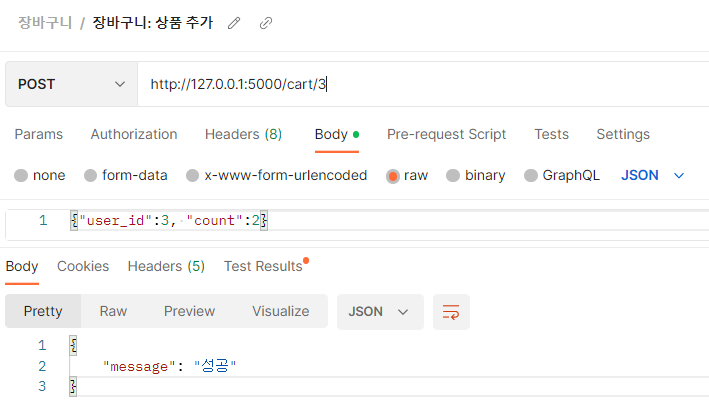709x419 pixels.
Task: Switch response view to Preview
Action: pyautogui.click(x=189, y=311)
